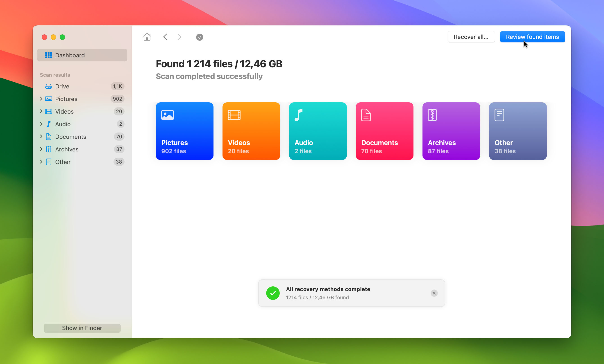Navigate back using the left arrow
This screenshot has height=364, width=604.
(165, 37)
